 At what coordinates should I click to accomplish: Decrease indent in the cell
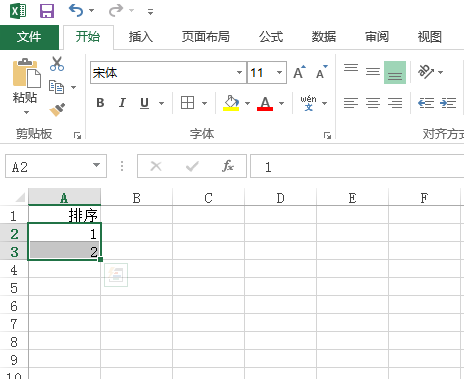pos(426,103)
